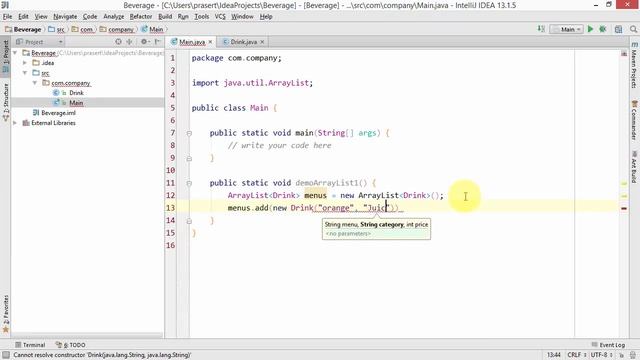The width and height of the screenshot is (640, 360).
Task: Fold the main method at line 7
Action: coord(189,133)
